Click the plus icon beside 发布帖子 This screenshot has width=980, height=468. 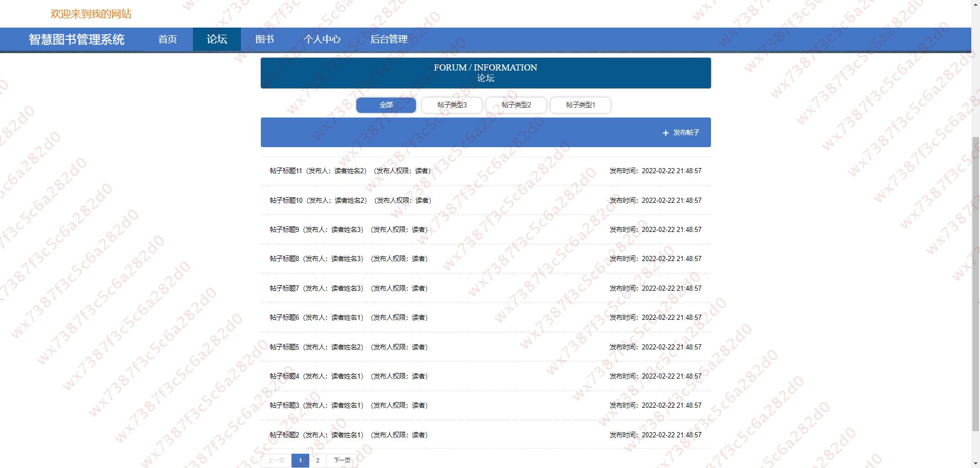666,133
